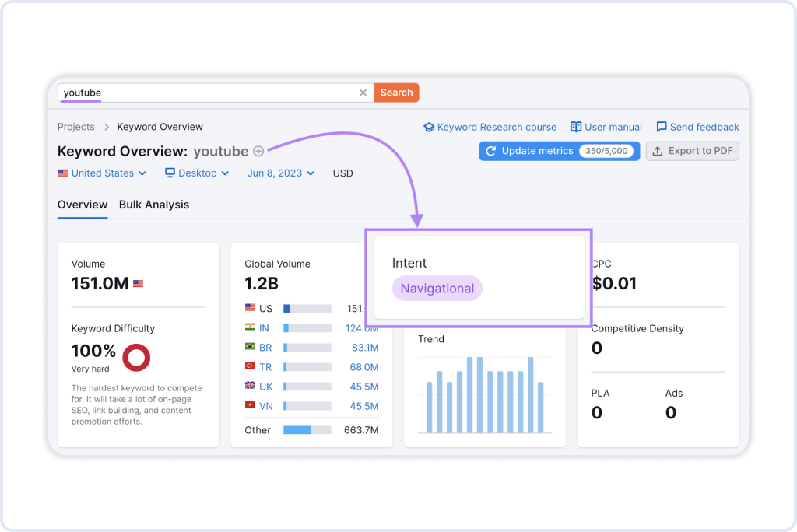This screenshot has width=797, height=532.
Task: Click the Update metrics button
Action: pyautogui.click(x=559, y=151)
